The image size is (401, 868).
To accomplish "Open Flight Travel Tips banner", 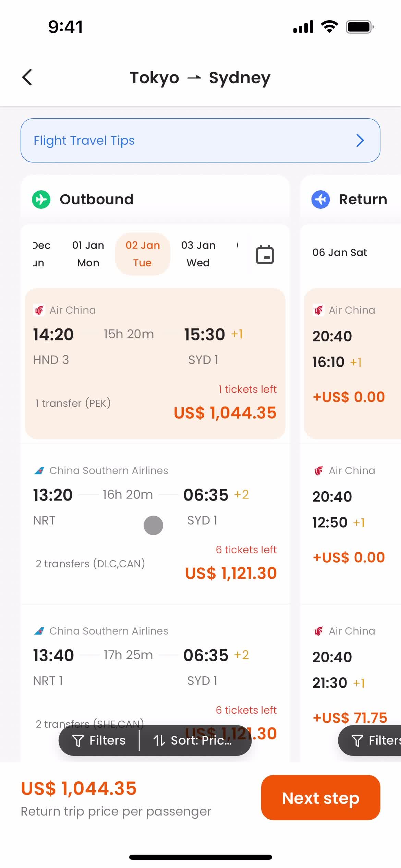I will 200,140.
